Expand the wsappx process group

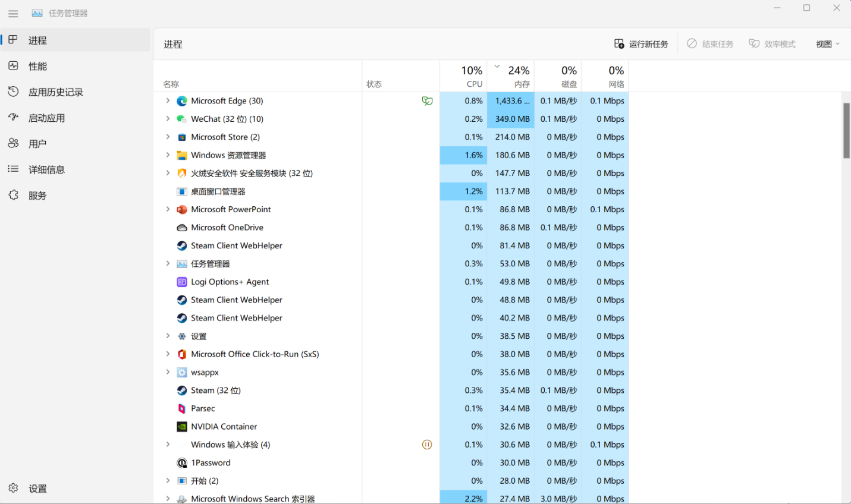[x=168, y=373]
